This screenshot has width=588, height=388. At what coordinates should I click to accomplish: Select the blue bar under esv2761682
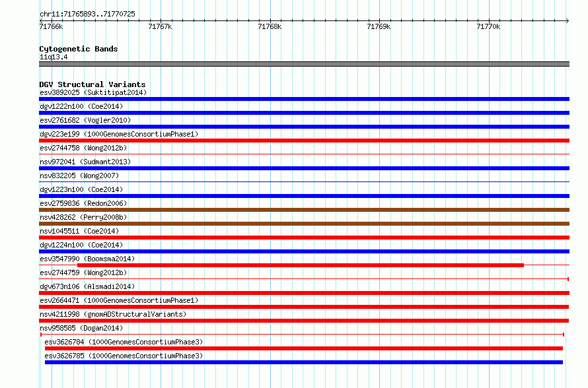(304, 127)
